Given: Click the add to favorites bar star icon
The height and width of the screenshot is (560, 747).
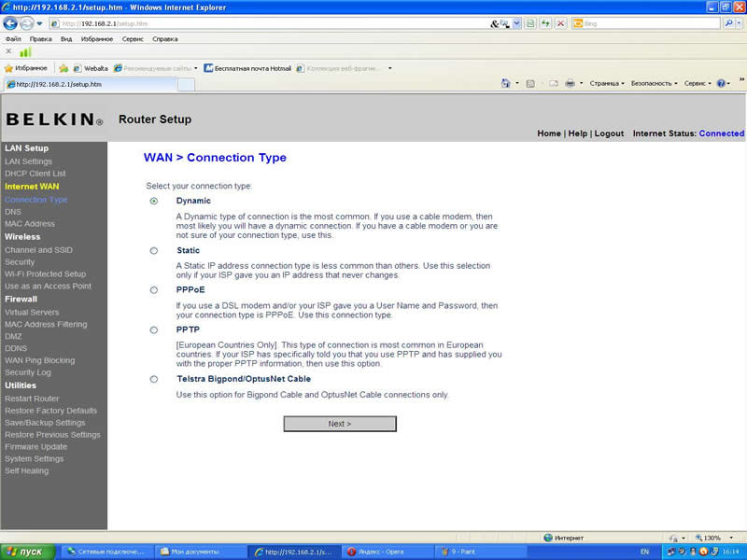Looking at the screenshot, I should click(63, 68).
